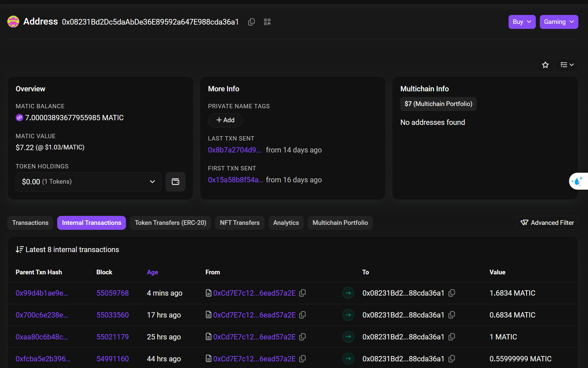588x368 pixels.
Task: Copy From address in 4 mins ago row
Action: pyautogui.click(x=302, y=293)
